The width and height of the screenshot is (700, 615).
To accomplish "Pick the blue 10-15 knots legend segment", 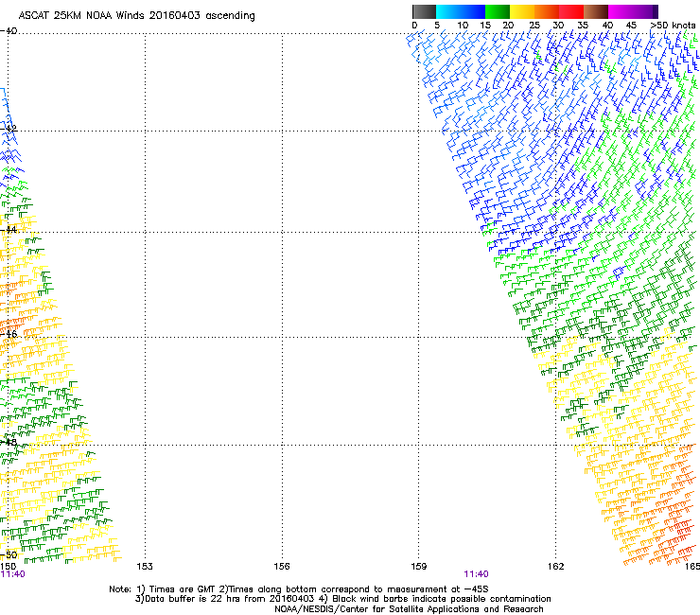I will 472,11.
